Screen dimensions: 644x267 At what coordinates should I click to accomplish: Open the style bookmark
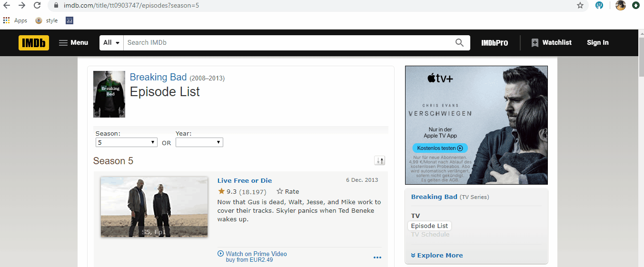click(47, 20)
